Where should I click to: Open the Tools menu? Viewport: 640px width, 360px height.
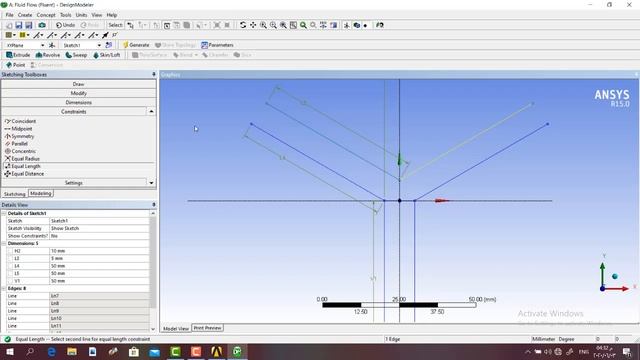pyautogui.click(x=65, y=15)
